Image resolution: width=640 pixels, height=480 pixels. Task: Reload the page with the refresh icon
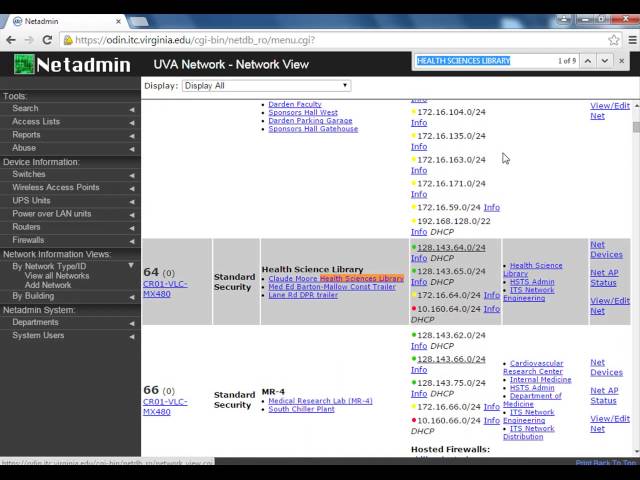(47, 40)
